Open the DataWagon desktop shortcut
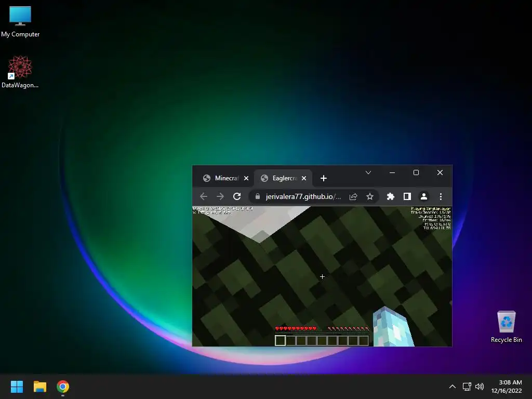This screenshot has height=399, width=532. [20, 72]
